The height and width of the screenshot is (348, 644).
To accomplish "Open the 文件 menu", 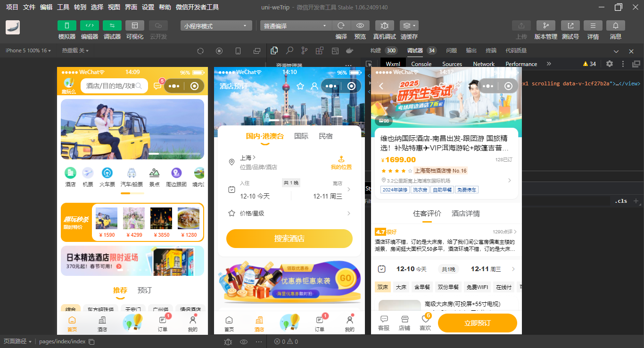I will click(29, 7).
